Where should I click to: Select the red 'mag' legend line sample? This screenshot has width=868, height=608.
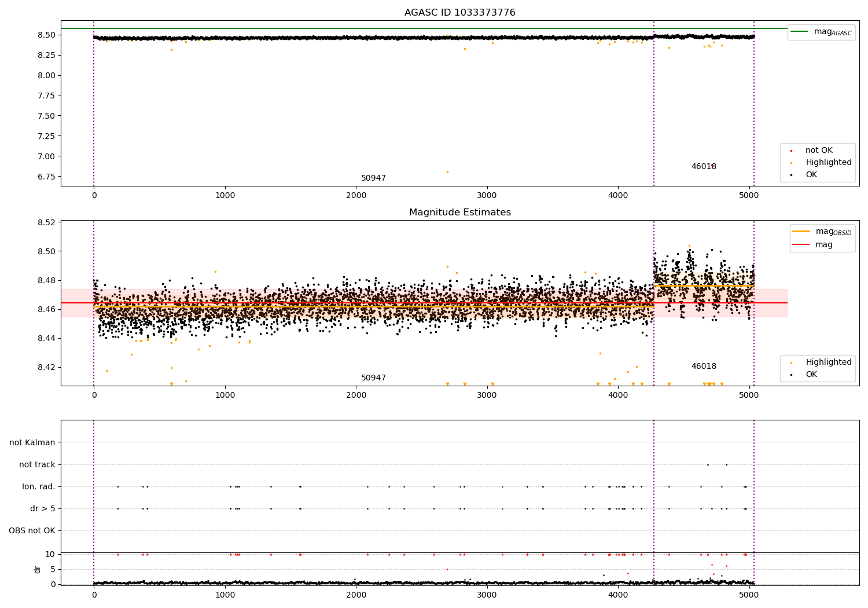(801, 245)
